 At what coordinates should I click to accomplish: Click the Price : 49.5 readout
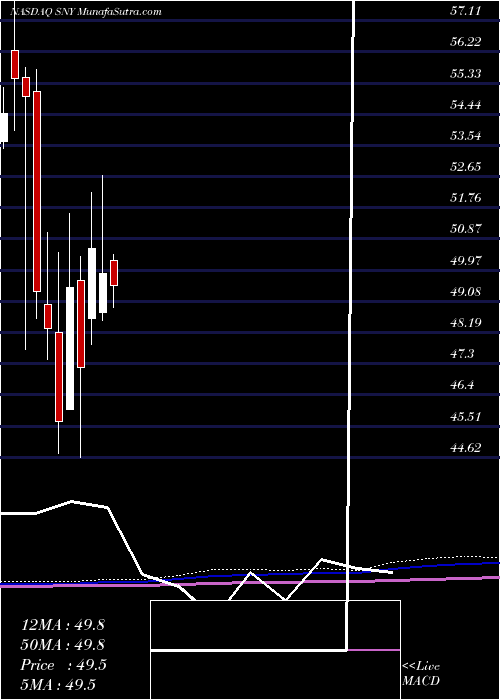[x=63, y=665]
